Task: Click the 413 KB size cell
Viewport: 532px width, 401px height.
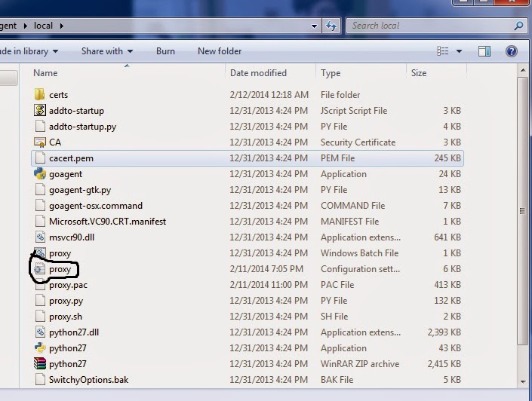Action: pyautogui.click(x=447, y=285)
